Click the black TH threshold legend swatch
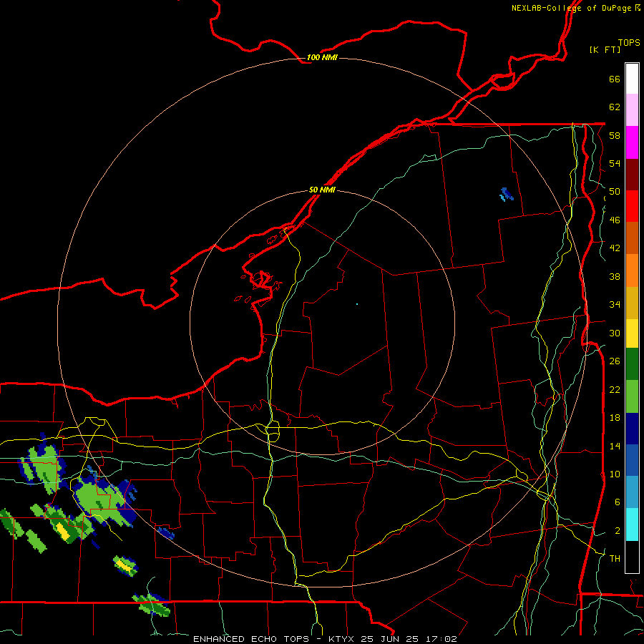The image size is (644, 644). point(632,557)
